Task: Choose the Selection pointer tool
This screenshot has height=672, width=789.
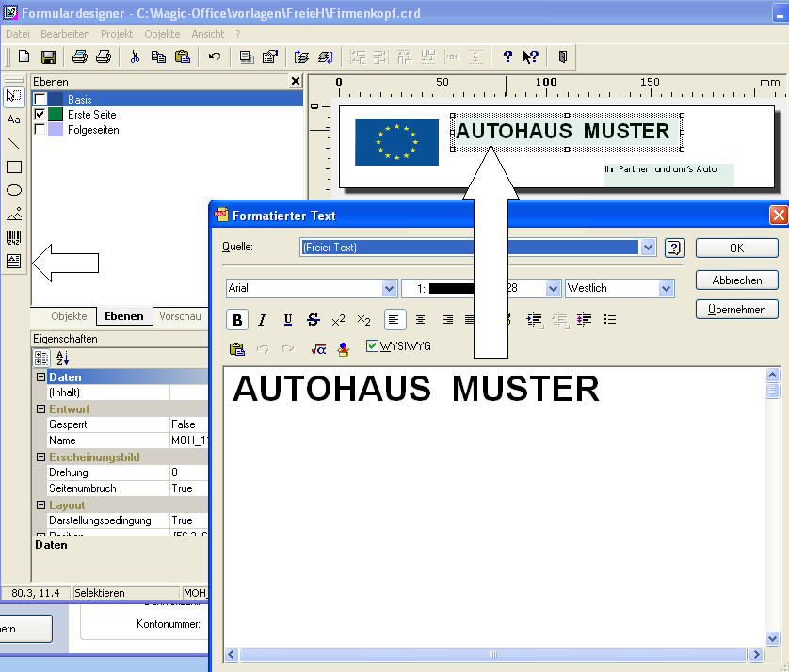Action: coord(13,96)
